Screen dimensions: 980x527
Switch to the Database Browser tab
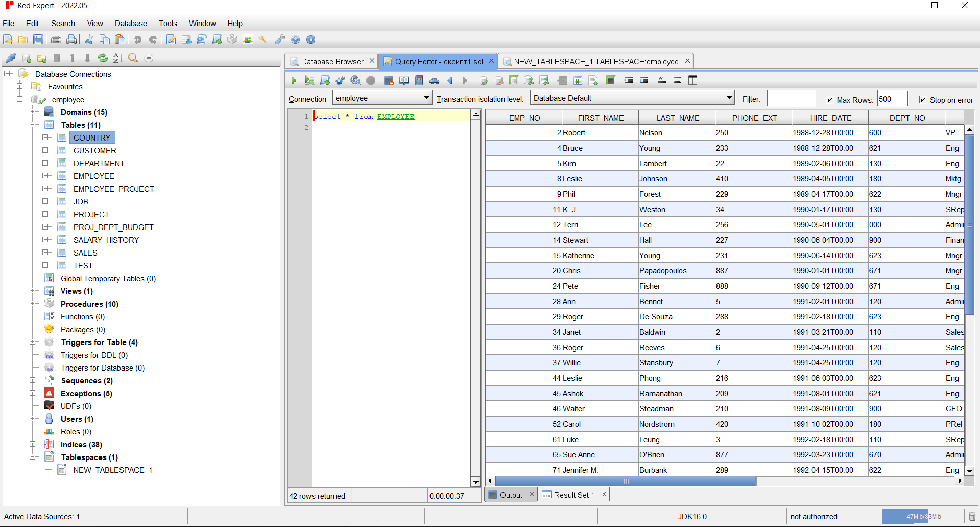(330, 61)
